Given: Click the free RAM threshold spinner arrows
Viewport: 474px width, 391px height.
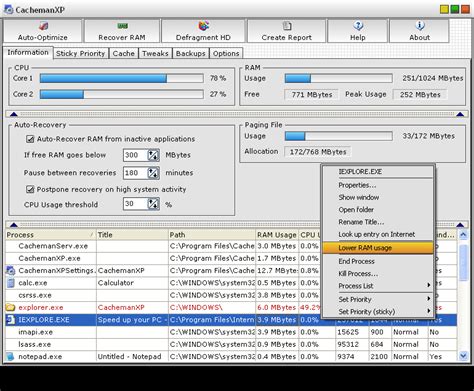Looking at the screenshot, I should tap(153, 155).
